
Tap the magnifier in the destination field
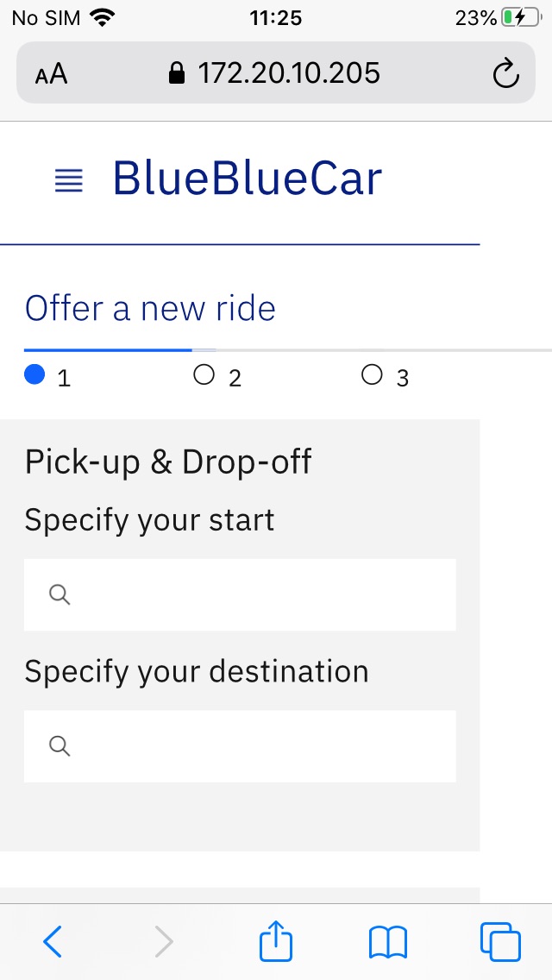(x=60, y=745)
